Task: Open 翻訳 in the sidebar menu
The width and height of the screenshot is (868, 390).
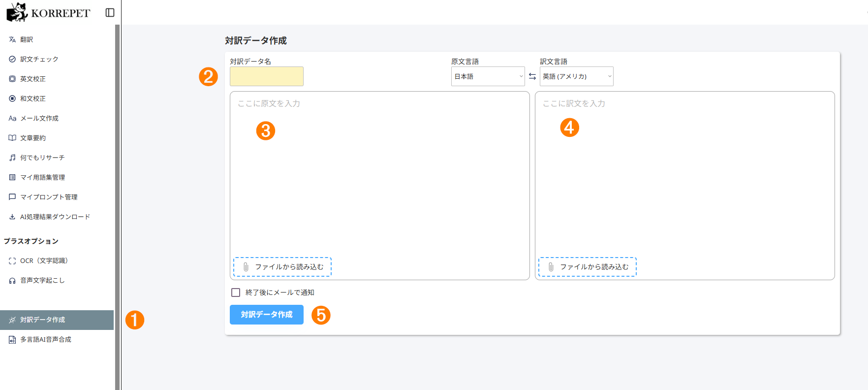Action: click(x=57, y=39)
